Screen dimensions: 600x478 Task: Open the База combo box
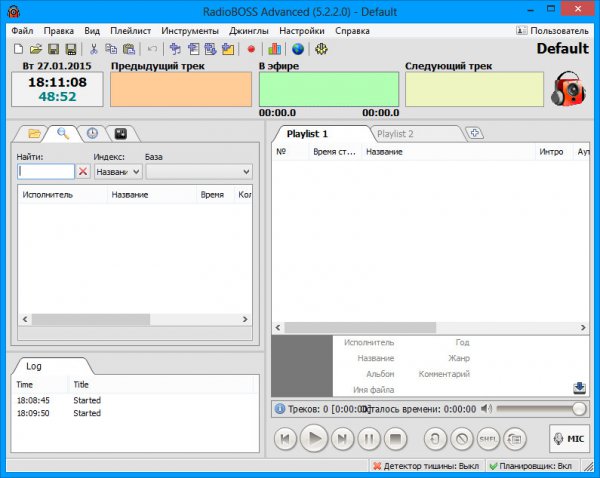(x=199, y=172)
